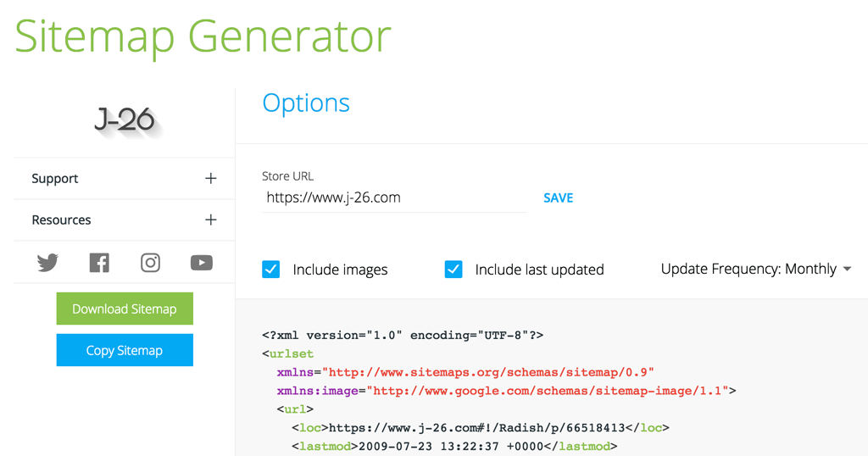
Task: Click the Options section heading
Action: click(x=306, y=103)
